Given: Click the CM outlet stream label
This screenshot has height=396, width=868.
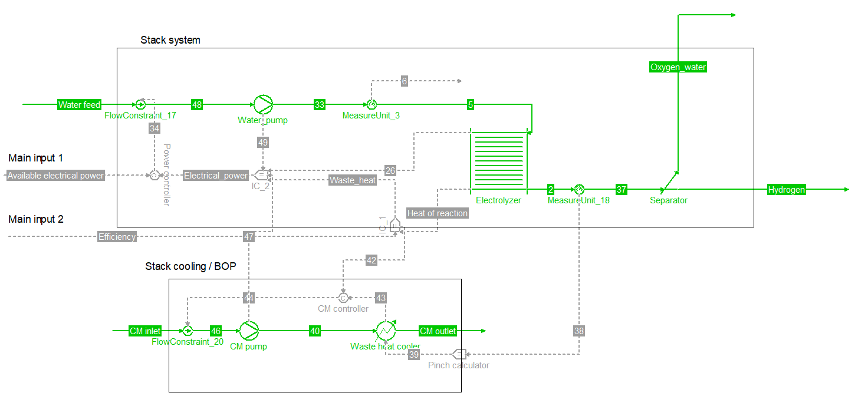Looking at the screenshot, I should coord(438,331).
